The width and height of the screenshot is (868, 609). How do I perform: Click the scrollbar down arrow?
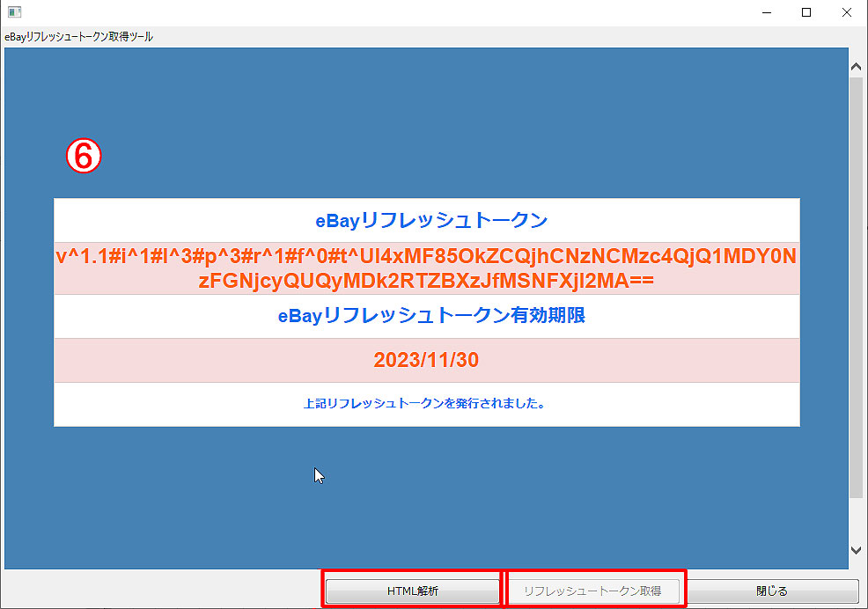point(856,550)
